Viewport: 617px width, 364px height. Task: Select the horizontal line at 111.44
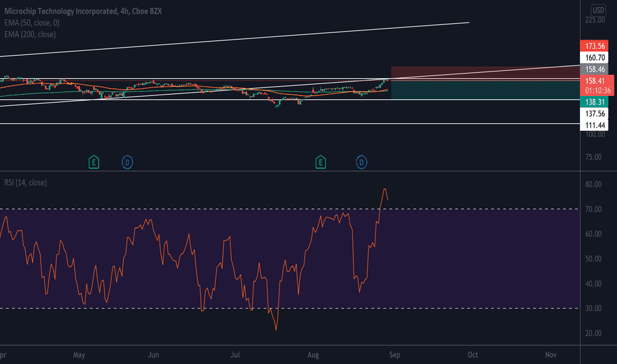pyautogui.click(x=289, y=124)
